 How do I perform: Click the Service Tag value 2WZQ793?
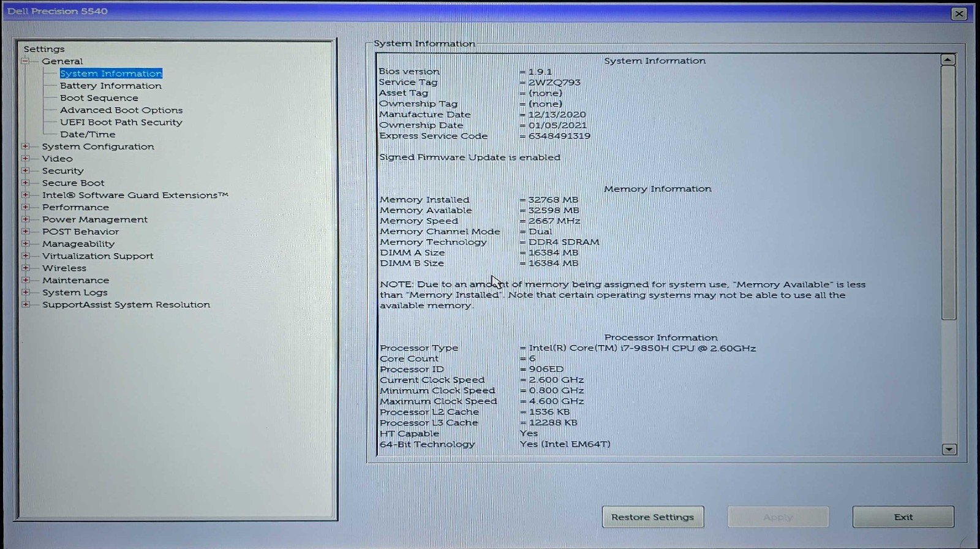coord(554,82)
